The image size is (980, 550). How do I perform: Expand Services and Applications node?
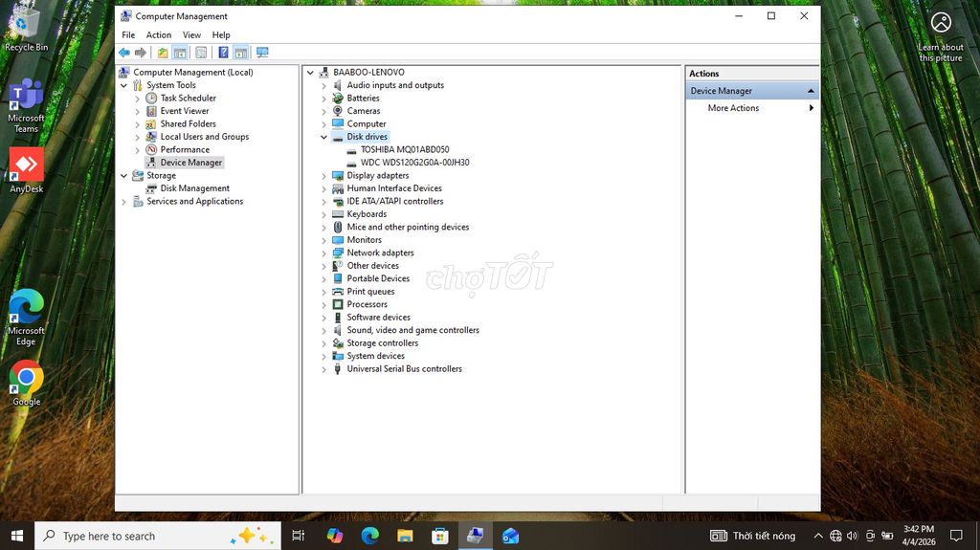coord(123,201)
